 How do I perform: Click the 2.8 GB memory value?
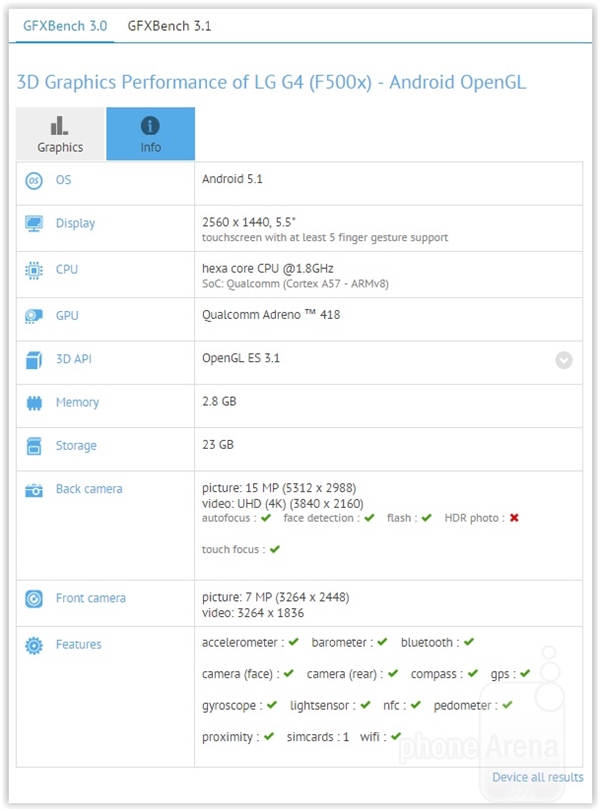pos(219,401)
